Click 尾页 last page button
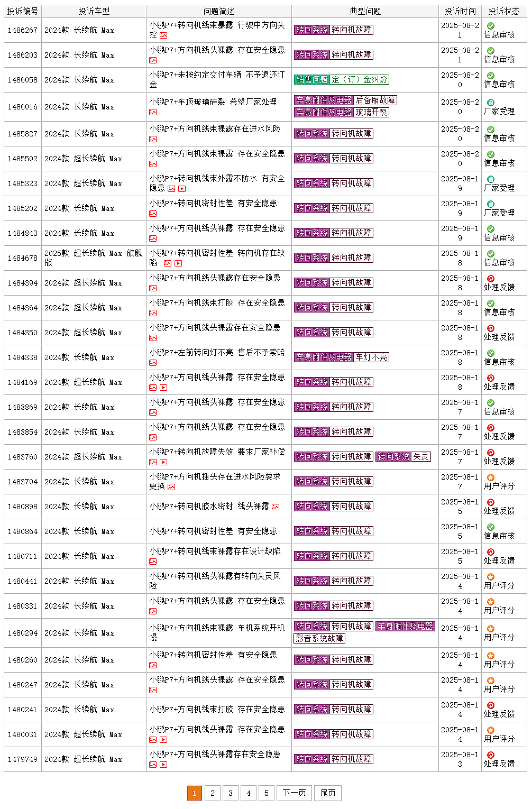 (328, 793)
